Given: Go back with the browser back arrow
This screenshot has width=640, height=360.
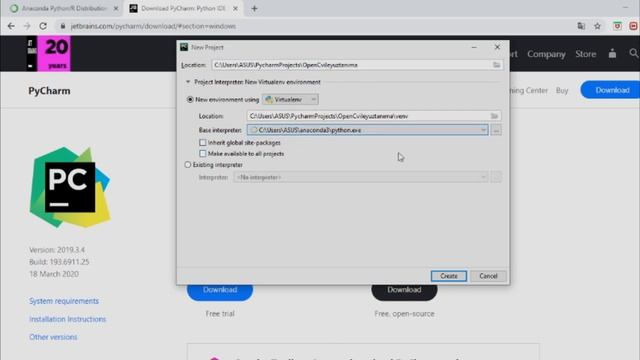Looking at the screenshot, I should (x=11, y=26).
